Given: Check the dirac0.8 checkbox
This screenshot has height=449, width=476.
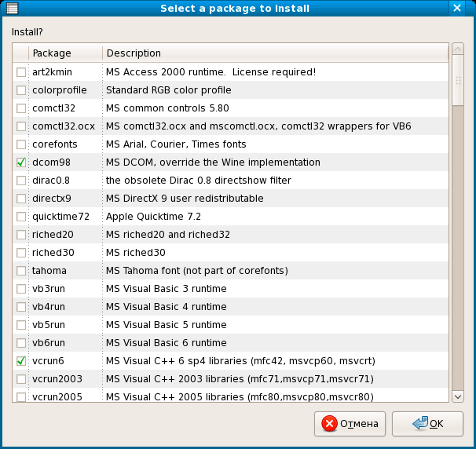Looking at the screenshot, I should tap(21, 181).
